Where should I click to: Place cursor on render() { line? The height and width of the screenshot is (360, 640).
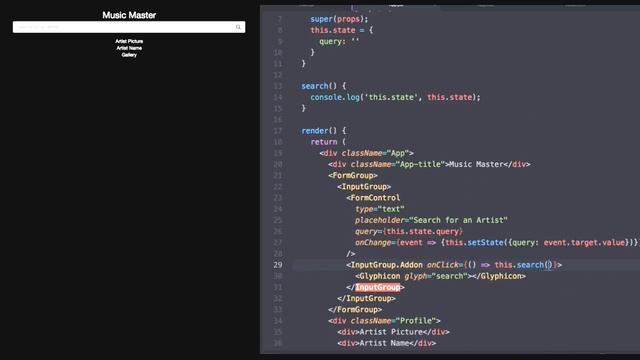click(324, 131)
